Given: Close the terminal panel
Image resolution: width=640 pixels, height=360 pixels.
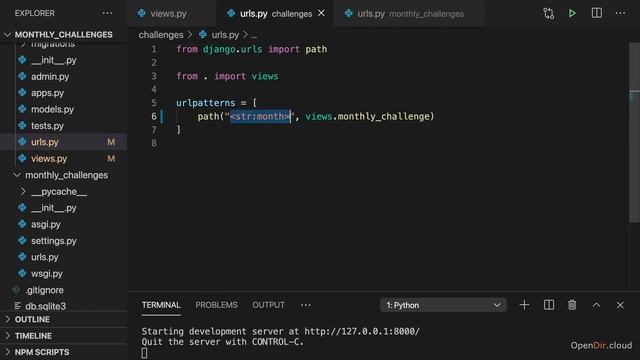Looking at the screenshot, I should pos(620,305).
